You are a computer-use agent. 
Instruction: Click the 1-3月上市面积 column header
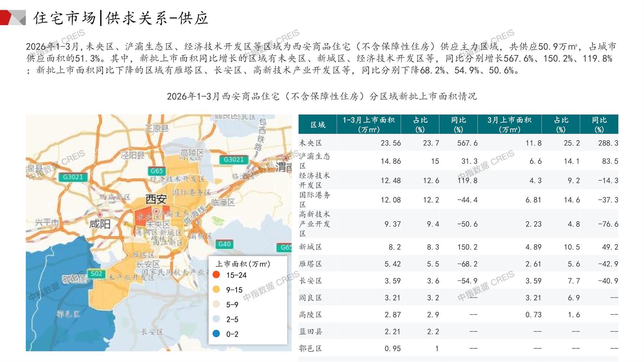point(368,124)
